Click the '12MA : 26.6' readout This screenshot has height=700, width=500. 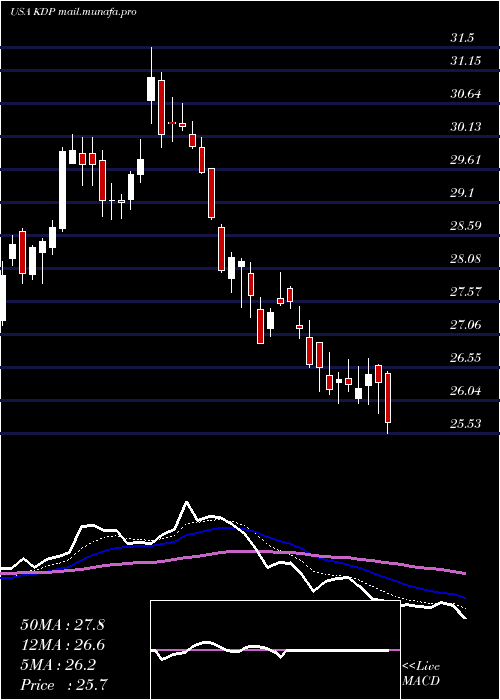(x=62, y=645)
